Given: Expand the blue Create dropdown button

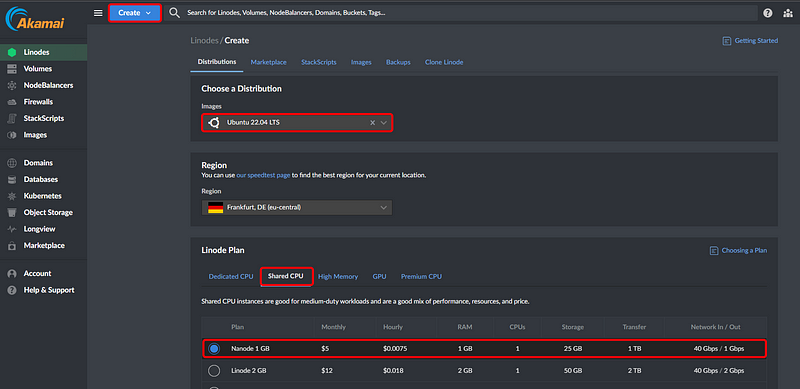Looking at the screenshot, I should 135,13.
